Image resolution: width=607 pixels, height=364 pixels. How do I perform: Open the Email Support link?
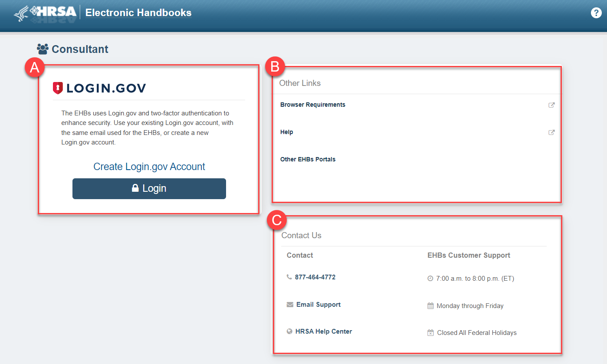click(318, 305)
